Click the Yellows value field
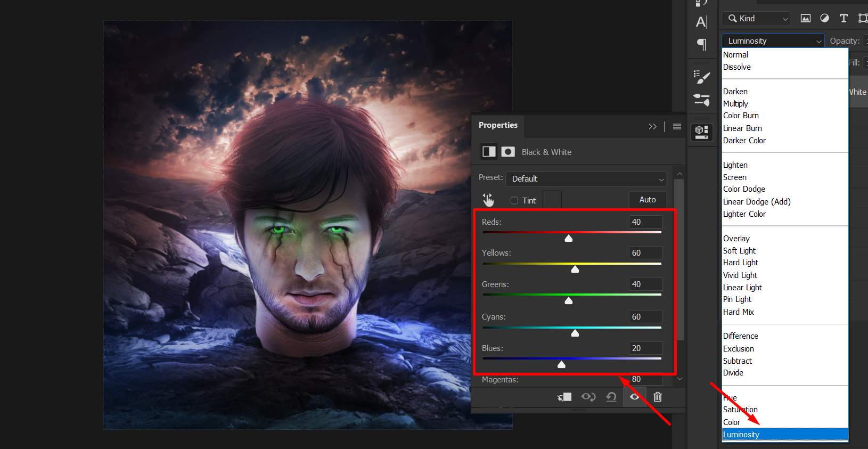The height and width of the screenshot is (449, 868). (x=646, y=253)
